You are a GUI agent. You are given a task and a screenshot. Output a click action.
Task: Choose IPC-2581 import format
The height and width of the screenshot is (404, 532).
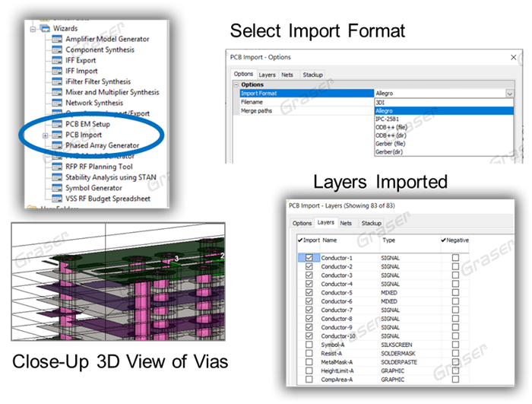[444, 119]
